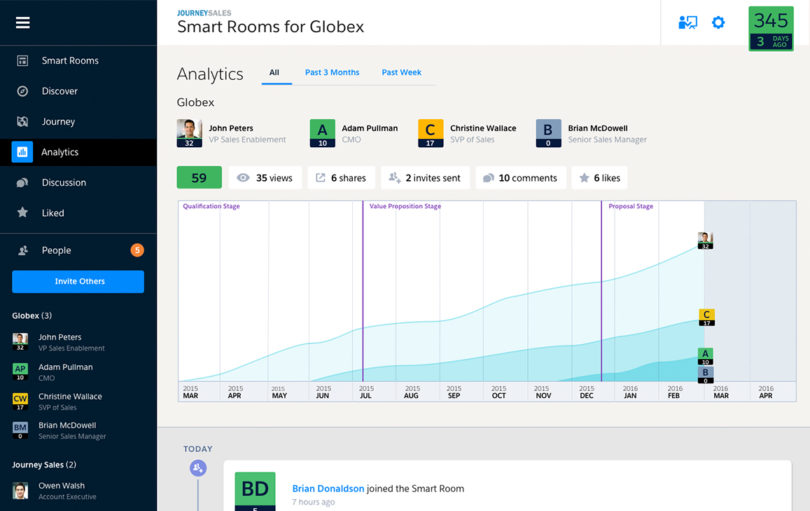Click the Journey map icon

click(22, 121)
